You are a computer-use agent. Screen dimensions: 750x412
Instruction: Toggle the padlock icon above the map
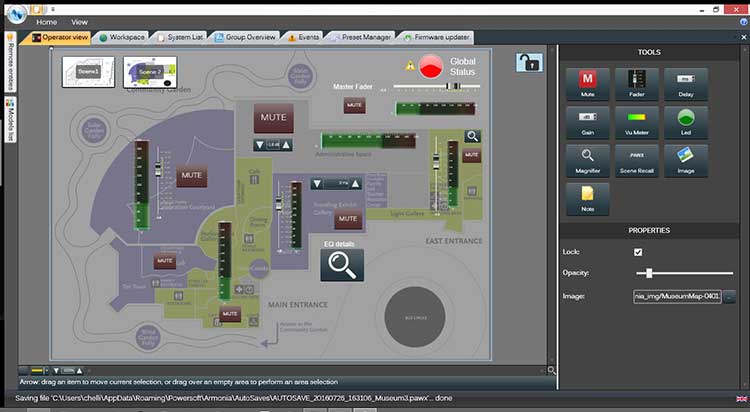[529, 63]
